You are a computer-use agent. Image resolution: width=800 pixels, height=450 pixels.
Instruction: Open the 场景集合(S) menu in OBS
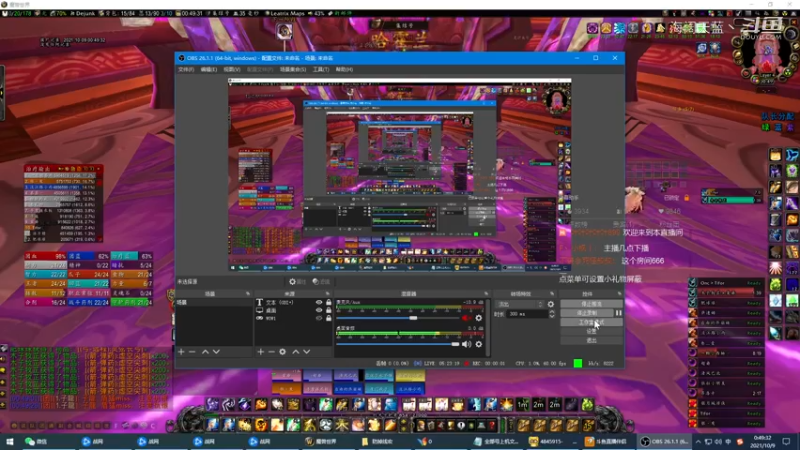[x=292, y=69]
